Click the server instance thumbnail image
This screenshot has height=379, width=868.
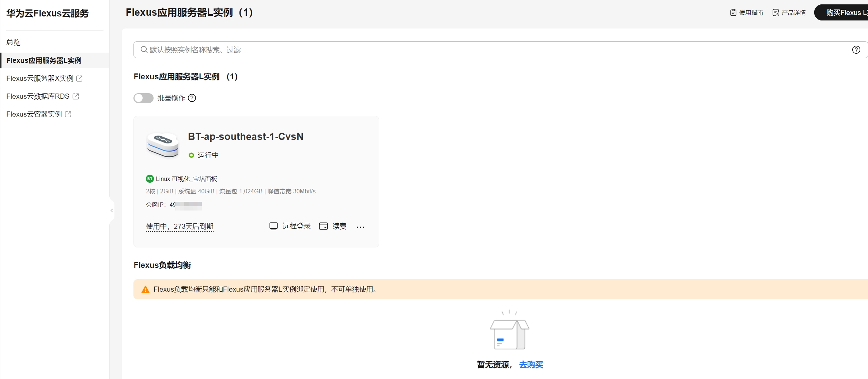pos(163,145)
